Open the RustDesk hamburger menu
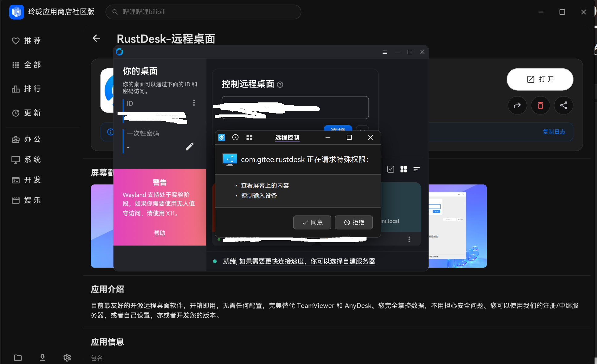The height and width of the screenshot is (364, 597). click(x=385, y=52)
